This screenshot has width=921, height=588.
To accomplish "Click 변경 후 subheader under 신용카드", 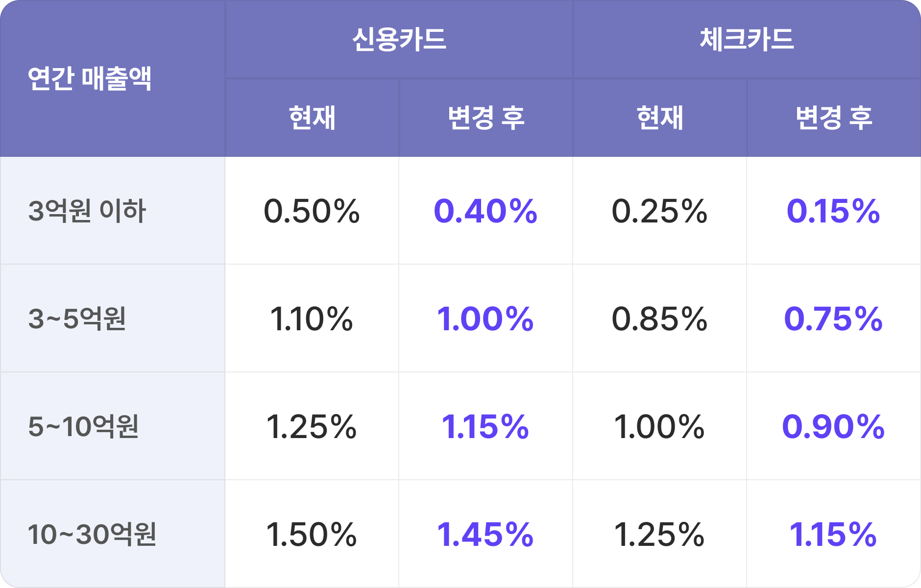I will point(485,118).
